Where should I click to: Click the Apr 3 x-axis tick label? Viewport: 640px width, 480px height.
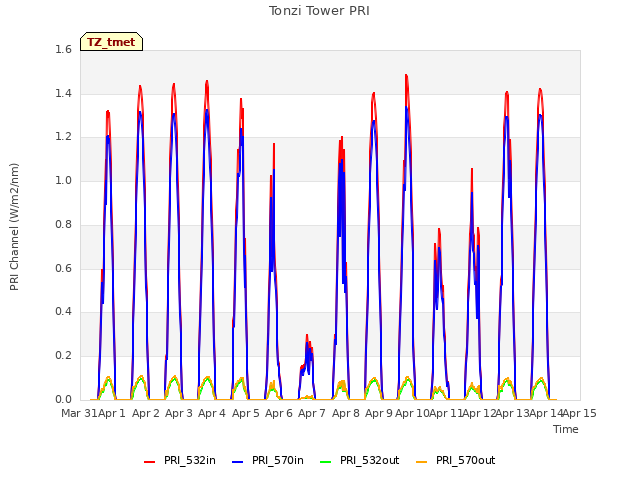[x=179, y=413]
